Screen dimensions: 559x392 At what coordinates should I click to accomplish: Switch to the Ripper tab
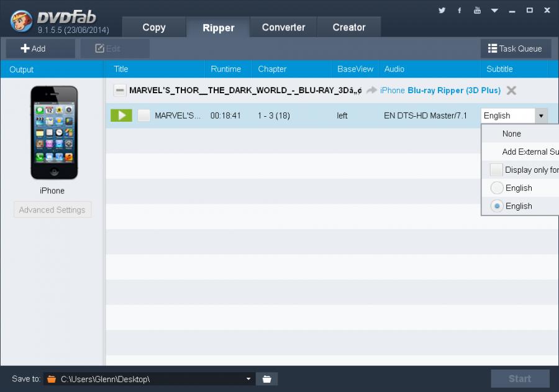pos(218,27)
